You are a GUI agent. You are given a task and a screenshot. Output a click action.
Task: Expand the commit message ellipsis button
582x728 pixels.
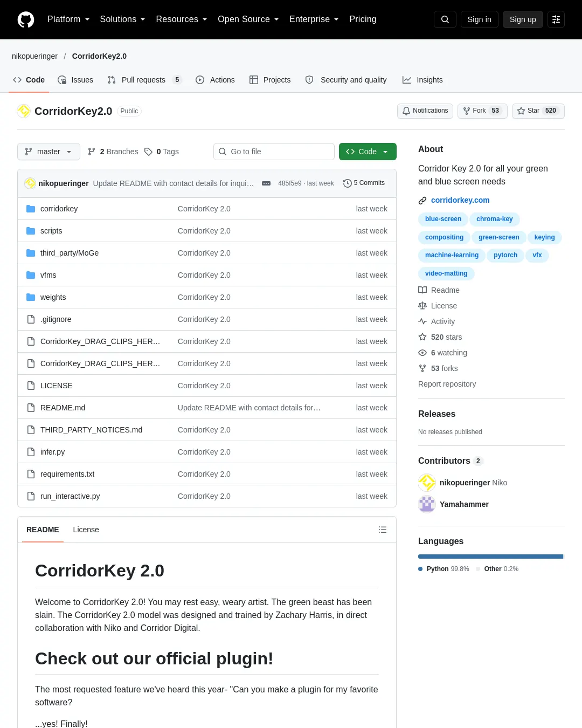266,183
